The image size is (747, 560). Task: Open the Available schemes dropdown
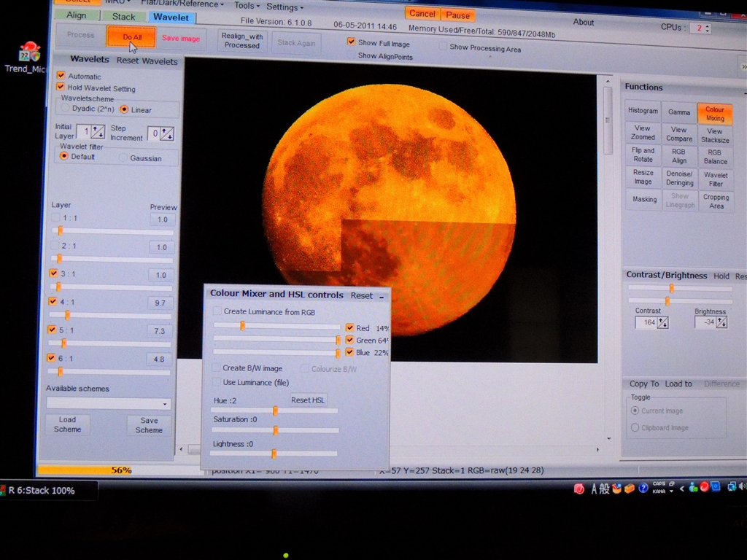click(x=108, y=403)
